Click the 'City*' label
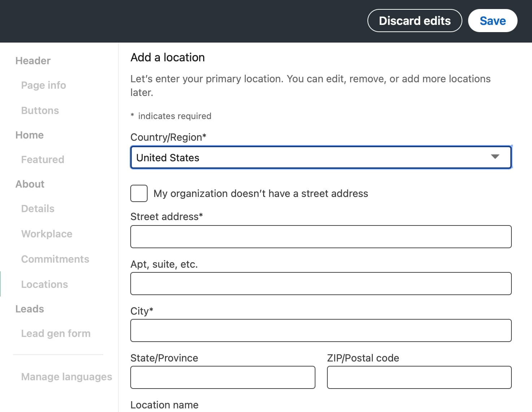Viewport: 532px width, 412px height. [142, 311]
